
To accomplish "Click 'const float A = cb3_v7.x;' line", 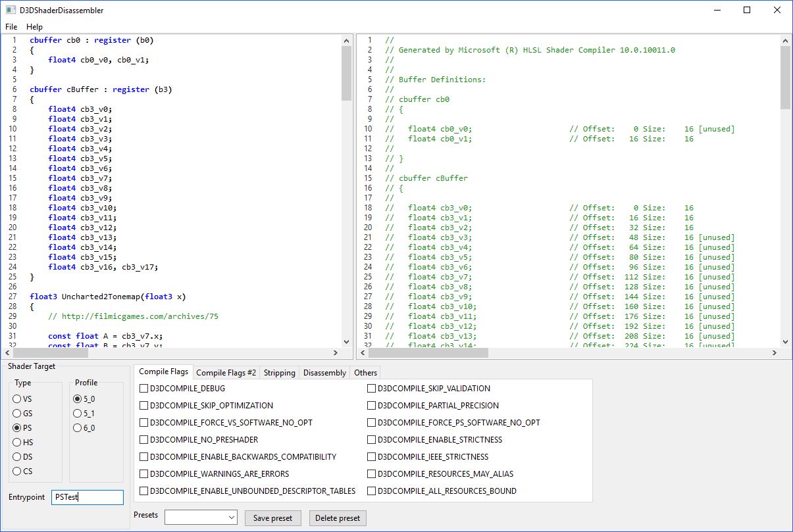I will point(105,336).
